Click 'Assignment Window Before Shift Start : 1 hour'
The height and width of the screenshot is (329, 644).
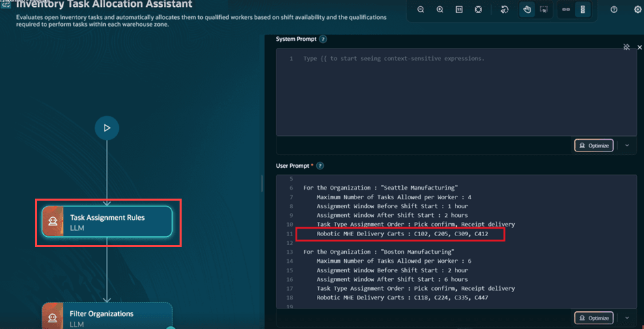pyautogui.click(x=392, y=206)
